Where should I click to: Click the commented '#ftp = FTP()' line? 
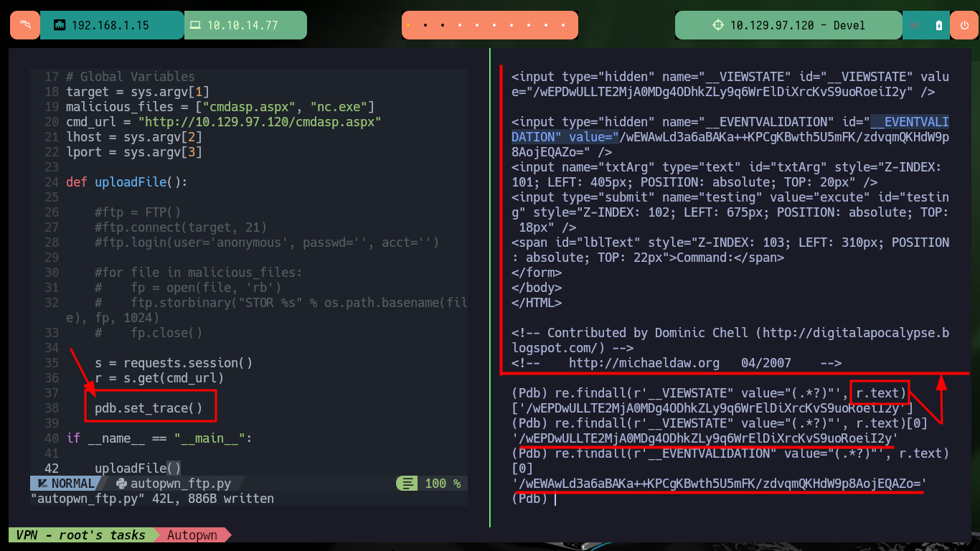137,212
